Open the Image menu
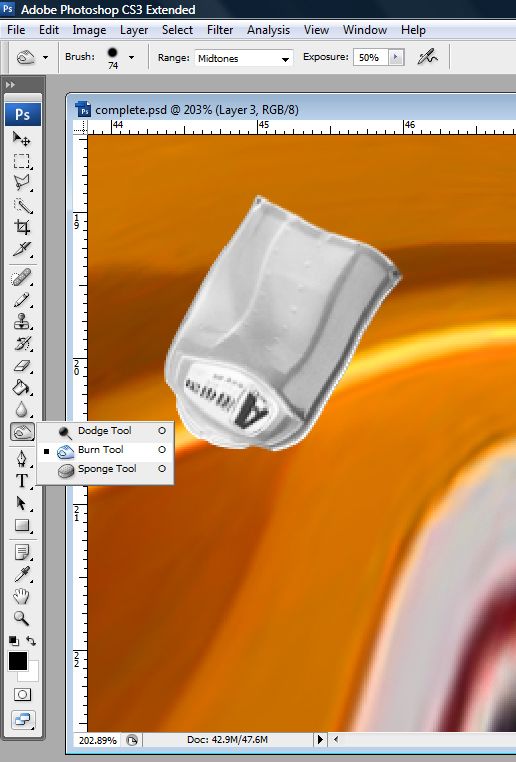The width and height of the screenshot is (516, 762). [x=89, y=30]
